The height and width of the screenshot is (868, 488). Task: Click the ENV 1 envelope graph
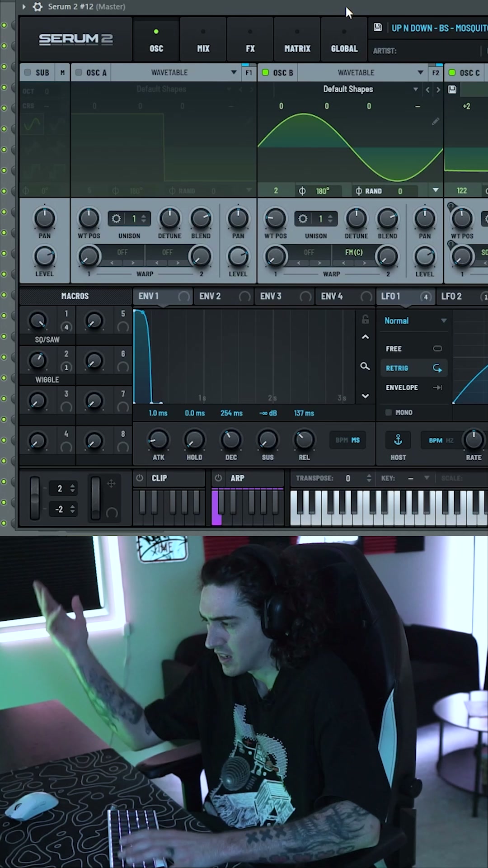point(245,357)
